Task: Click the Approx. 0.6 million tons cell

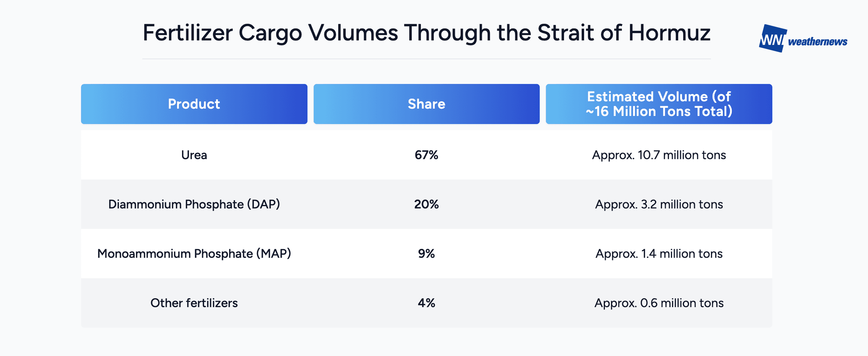Action: tap(659, 303)
